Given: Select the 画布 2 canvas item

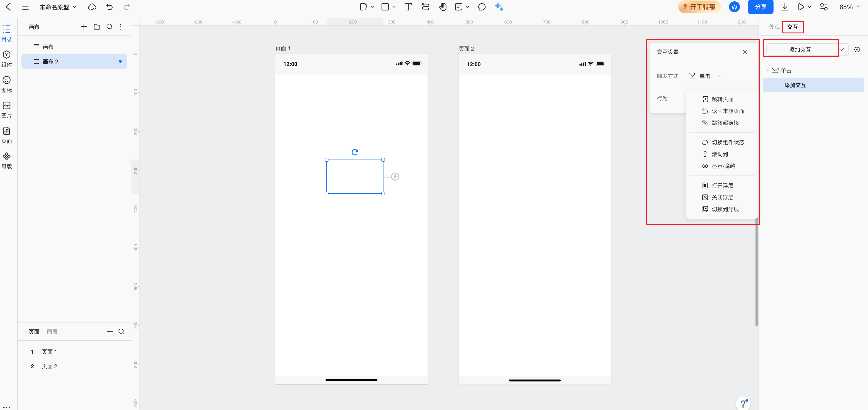Looking at the screenshot, I should pos(74,61).
